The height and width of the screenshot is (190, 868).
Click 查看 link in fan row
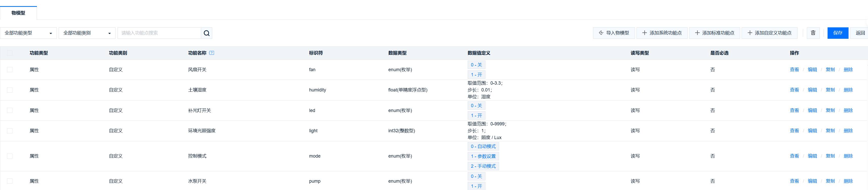[x=794, y=70]
